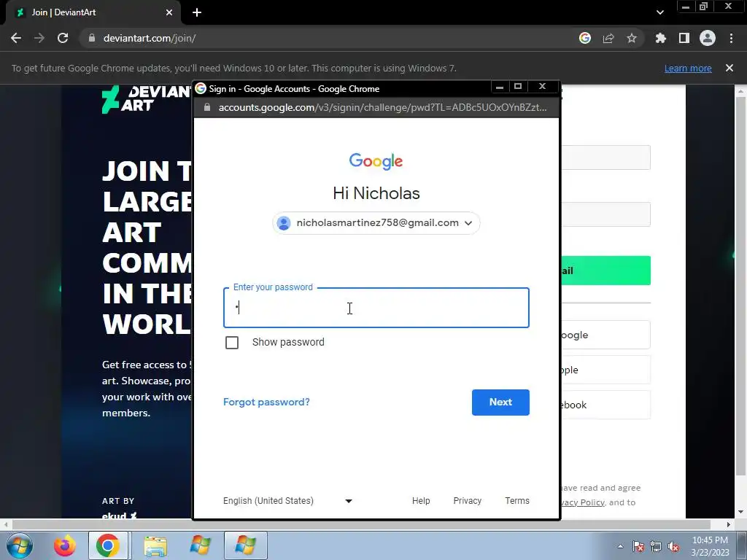
Task: Open the first Windows-flag app in the taskbar
Action: [200, 545]
